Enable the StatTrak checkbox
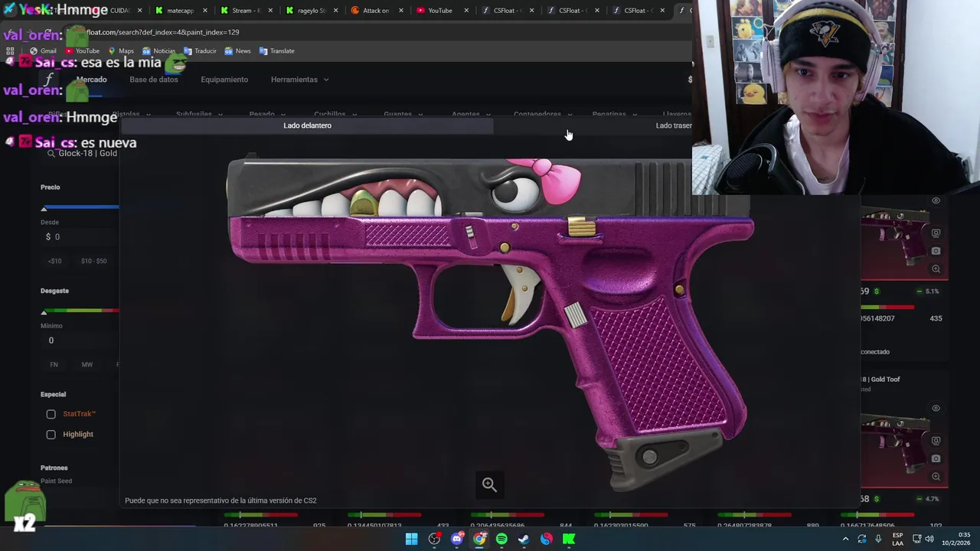 51,414
